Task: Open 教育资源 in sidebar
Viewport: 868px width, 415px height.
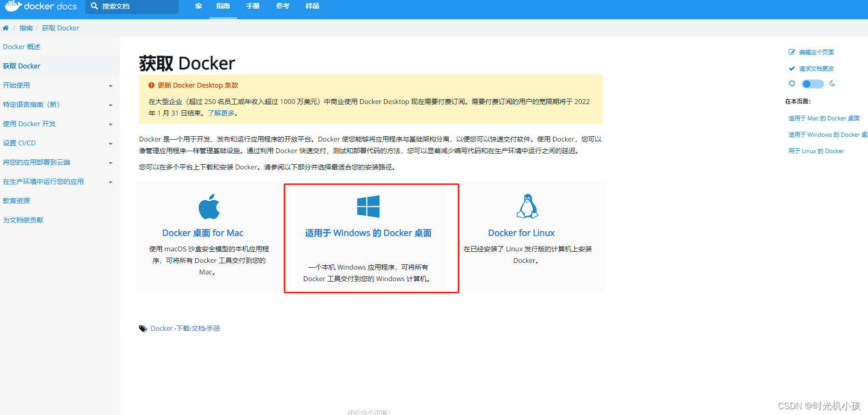Action: (16, 201)
